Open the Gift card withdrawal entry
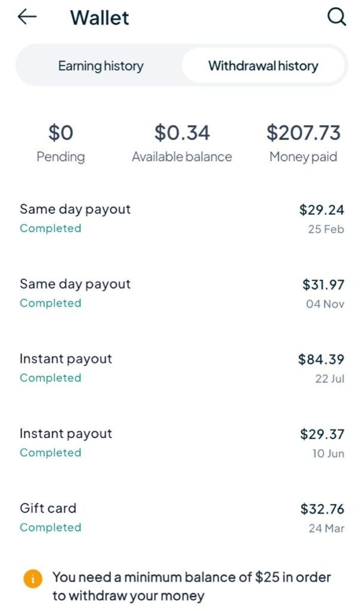This screenshot has width=364, height=611. (48, 508)
